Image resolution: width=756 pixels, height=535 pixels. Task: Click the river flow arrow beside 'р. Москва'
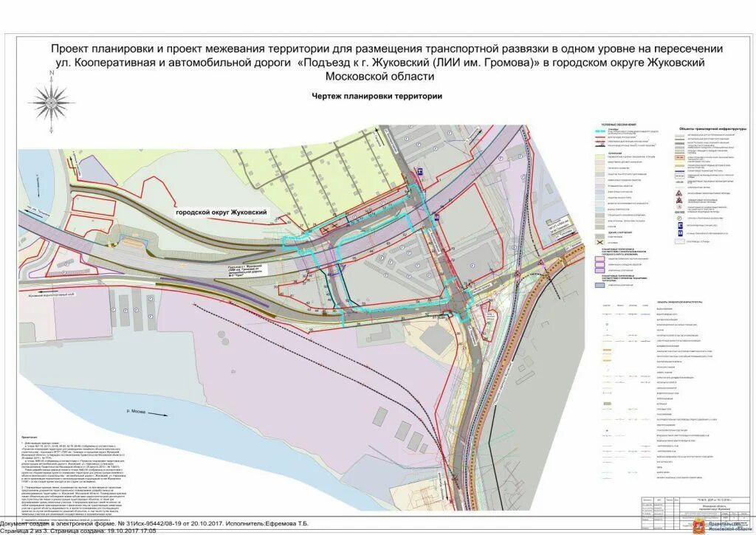158,414
